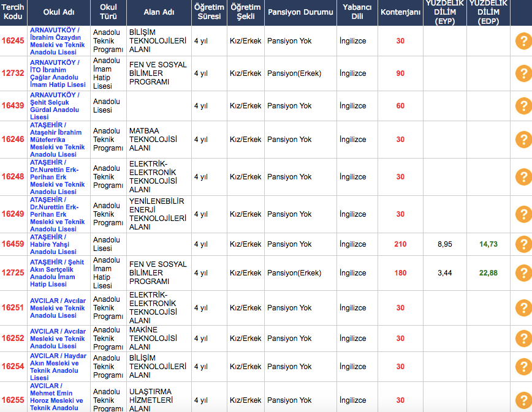Click the Kontenjanı column header
532x412 pixels.
point(400,12)
